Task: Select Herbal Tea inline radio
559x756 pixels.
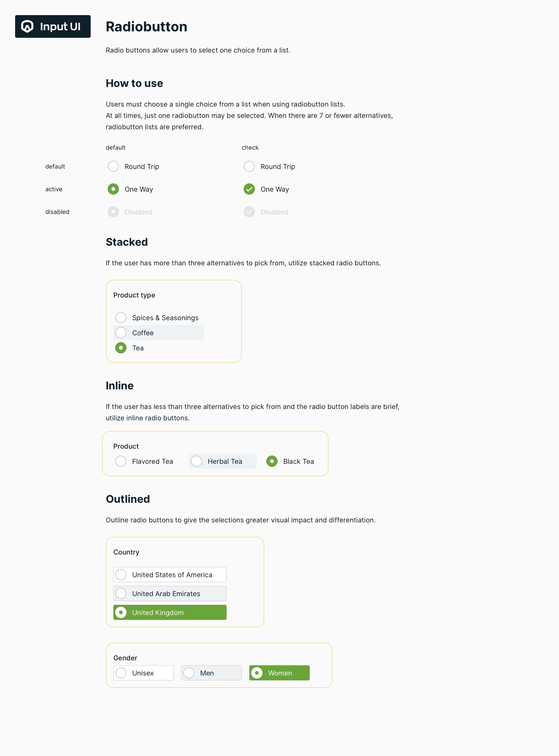Action: click(x=196, y=461)
